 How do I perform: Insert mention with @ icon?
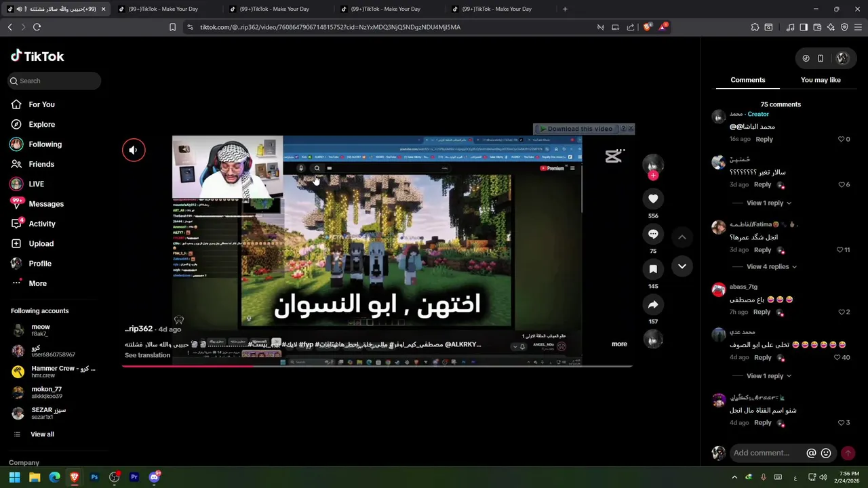(811, 453)
